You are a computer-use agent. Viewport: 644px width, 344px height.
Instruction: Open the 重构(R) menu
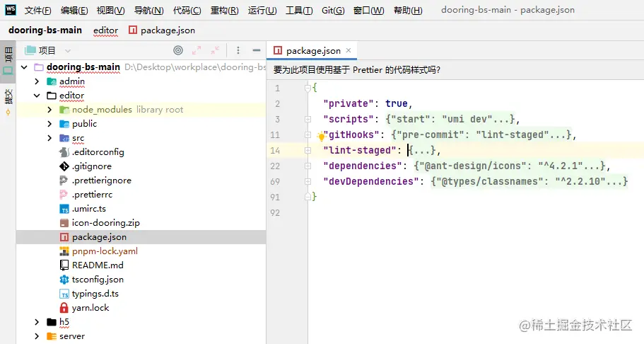click(224, 11)
